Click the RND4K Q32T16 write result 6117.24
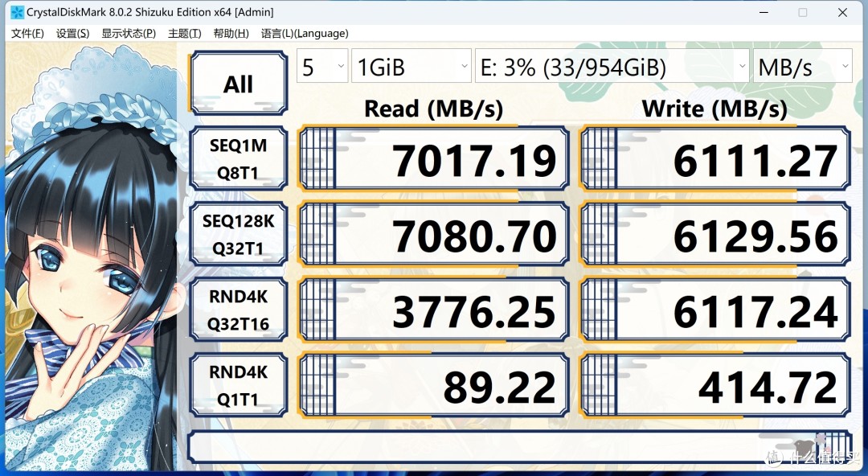Image resolution: width=868 pixels, height=476 pixels. click(x=715, y=310)
